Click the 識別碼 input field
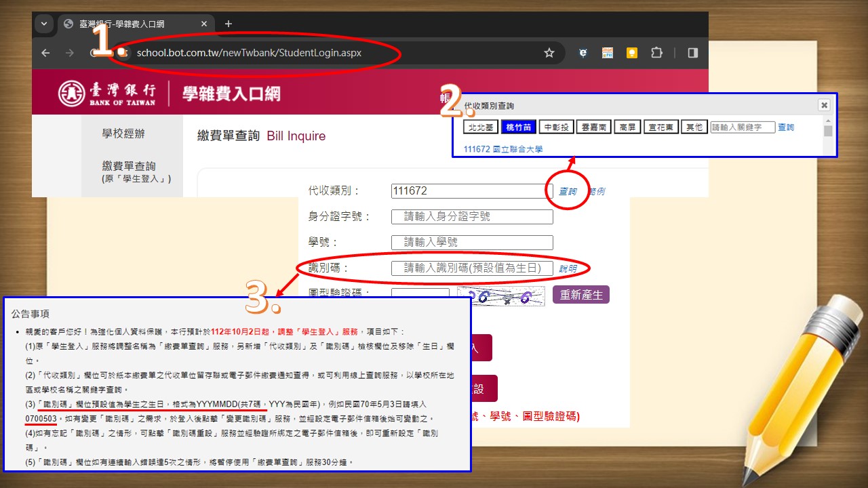Screen dimensions: 868x488 (472, 268)
